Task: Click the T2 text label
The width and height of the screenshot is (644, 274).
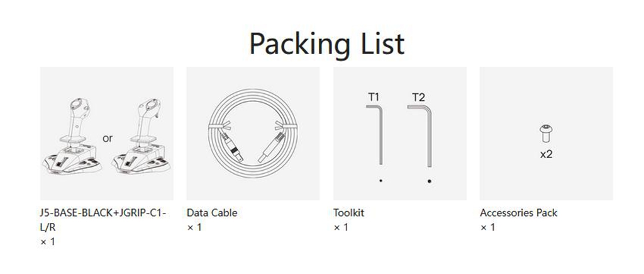Action: point(418,98)
